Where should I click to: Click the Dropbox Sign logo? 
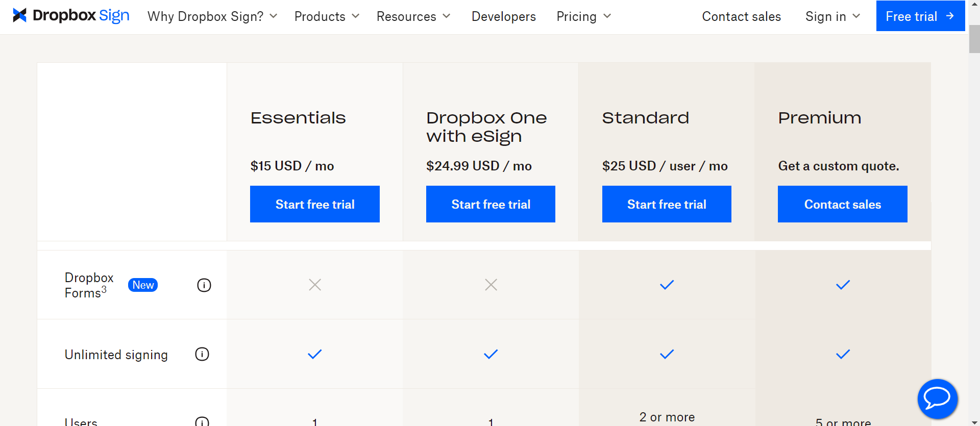(x=71, y=16)
